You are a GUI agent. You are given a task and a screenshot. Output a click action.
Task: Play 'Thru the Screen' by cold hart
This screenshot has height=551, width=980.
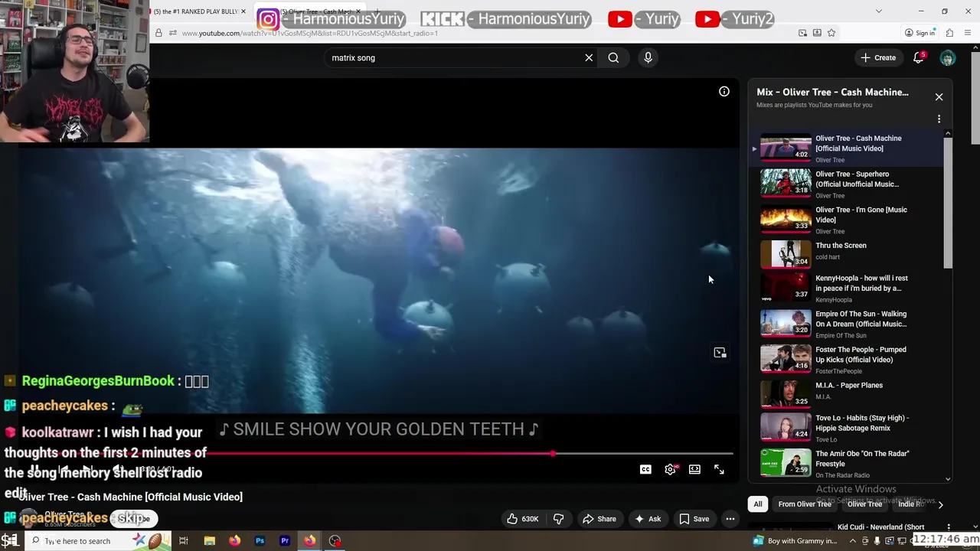pyautogui.click(x=848, y=253)
